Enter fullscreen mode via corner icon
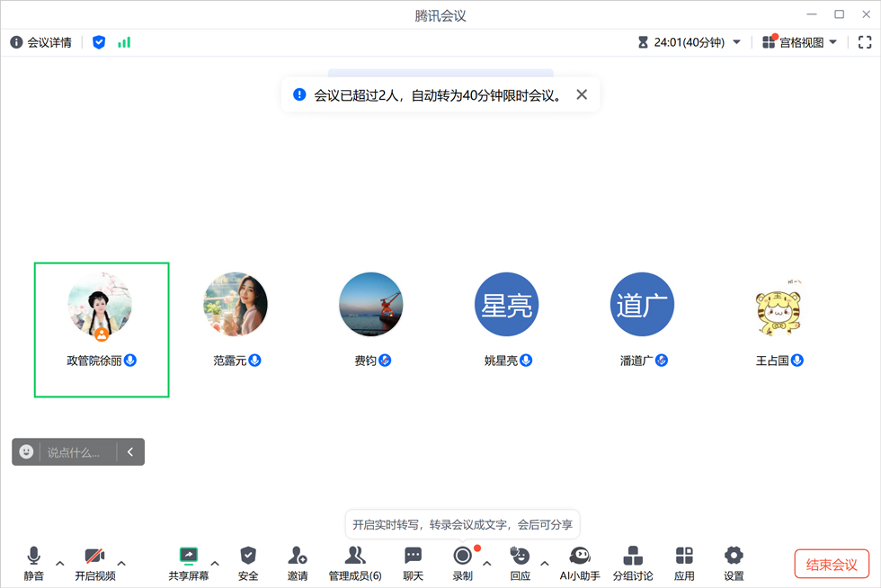 [865, 42]
